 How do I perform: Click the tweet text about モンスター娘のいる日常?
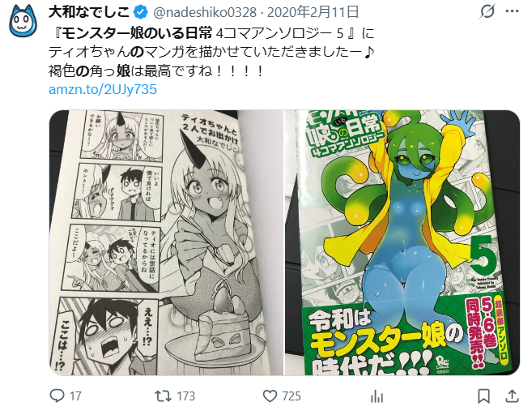pyautogui.click(x=211, y=53)
